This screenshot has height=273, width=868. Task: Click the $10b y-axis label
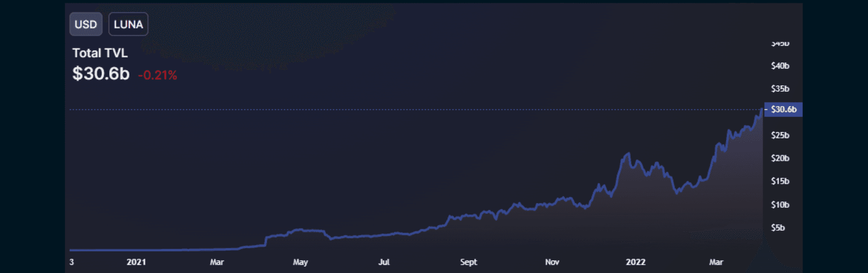(780, 205)
